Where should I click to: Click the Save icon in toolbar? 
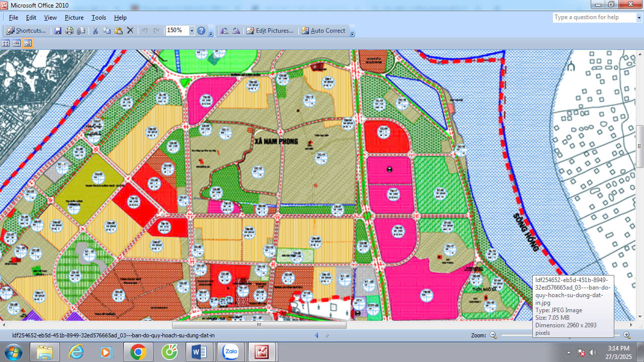coord(58,31)
